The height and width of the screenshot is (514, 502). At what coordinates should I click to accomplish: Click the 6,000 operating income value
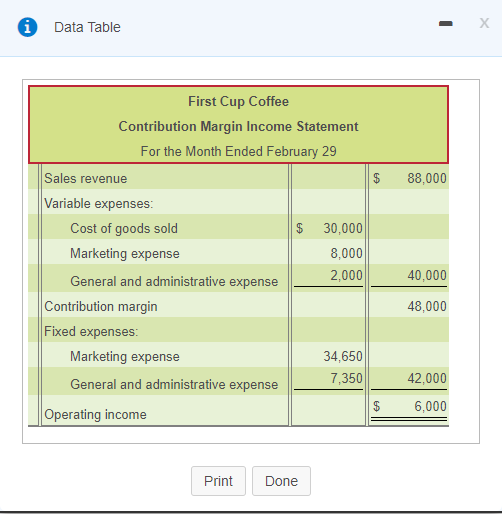pos(430,406)
